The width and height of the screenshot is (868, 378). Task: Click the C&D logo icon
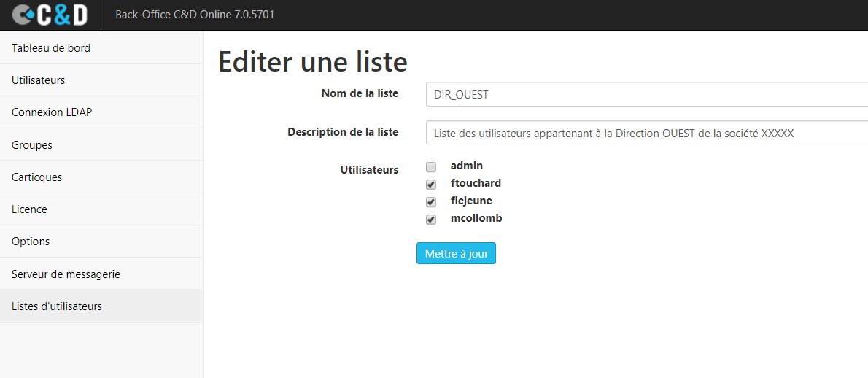click(50, 15)
